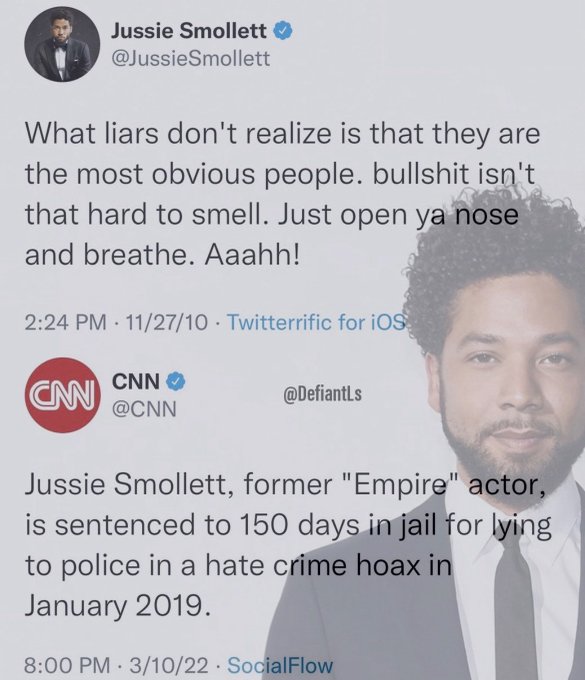Viewport: 585px width, 680px height.
Task: Select the 'What liars don't realize' tweet text
Action: 282,194
